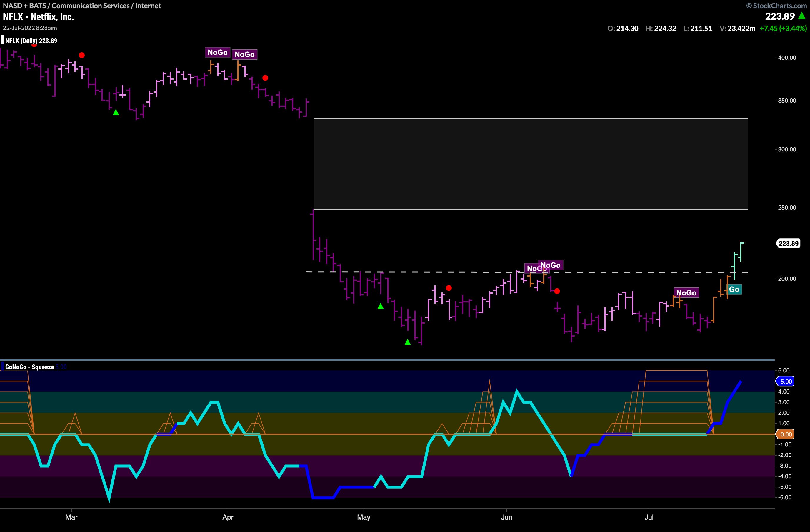Click the NoGo label in early July
Image resolution: width=810 pixels, height=532 pixels.
coord(686,292)
